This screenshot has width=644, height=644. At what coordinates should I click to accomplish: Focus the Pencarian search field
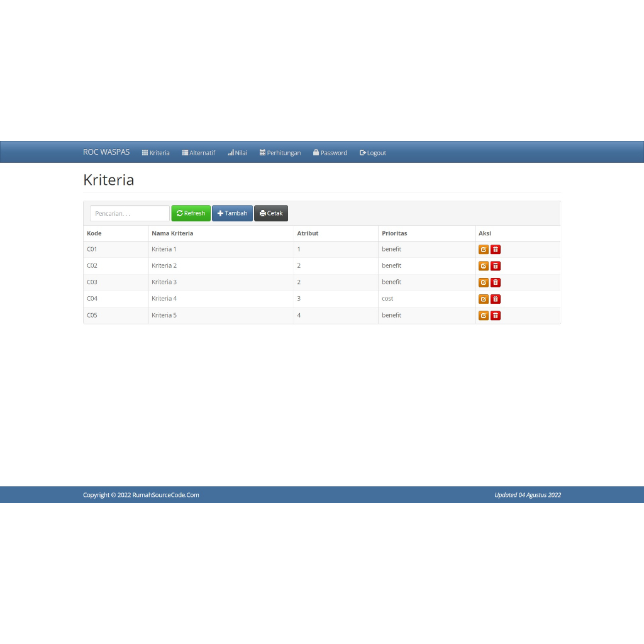point(130,213)
